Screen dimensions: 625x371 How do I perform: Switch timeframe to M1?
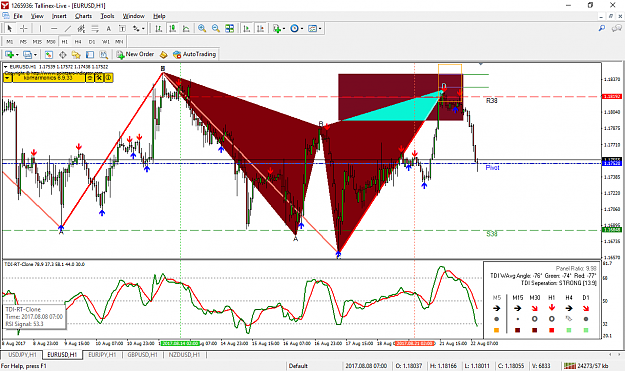[x=10, y=41]
